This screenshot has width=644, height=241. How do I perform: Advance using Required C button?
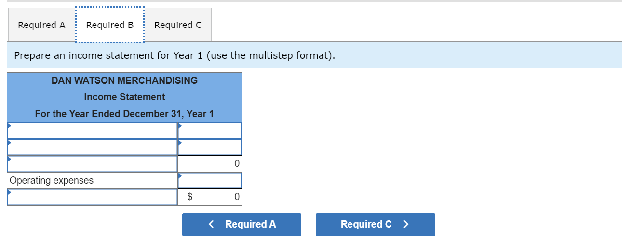click(375, 225)
